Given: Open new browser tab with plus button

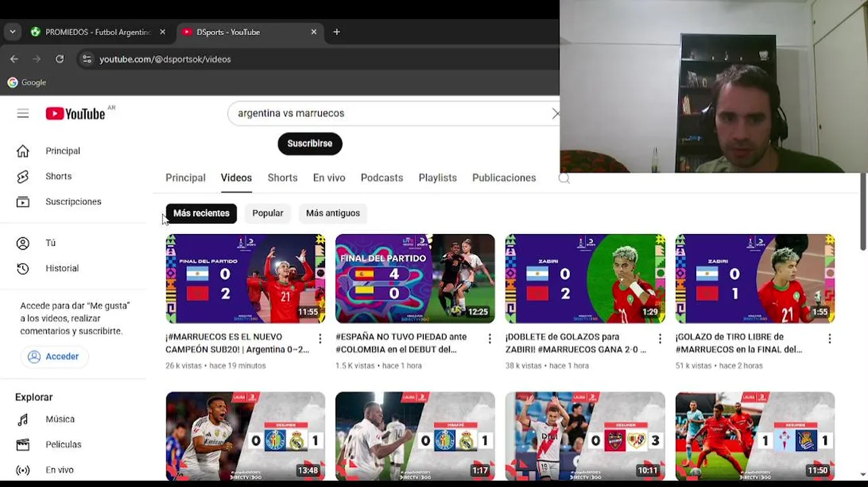Looking at the screenshot, I should point(337,32).
